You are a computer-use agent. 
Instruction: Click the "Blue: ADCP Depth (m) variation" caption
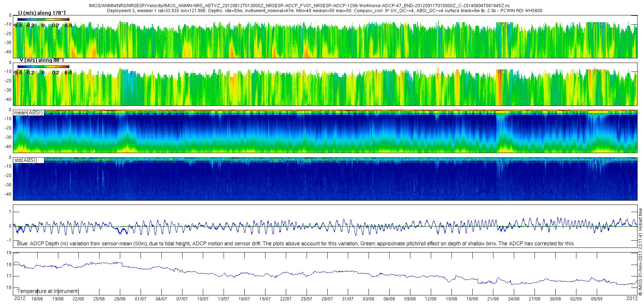click(296, 244)
